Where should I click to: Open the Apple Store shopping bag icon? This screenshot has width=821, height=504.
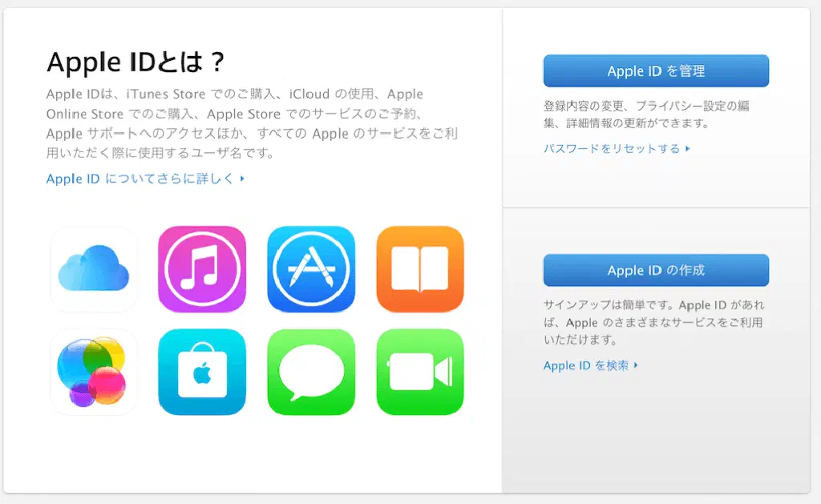click(202, 372)
